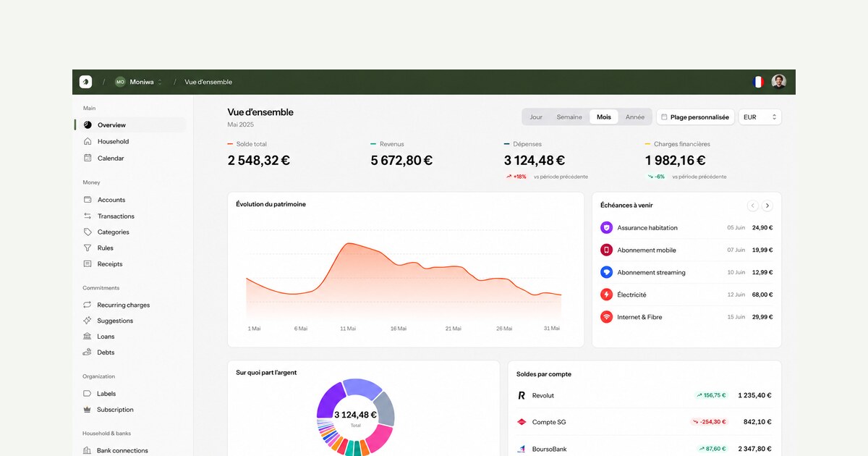Go to previous Échéances à venir page
This screenshot has width=868, height=456.
tap(752, 206)
